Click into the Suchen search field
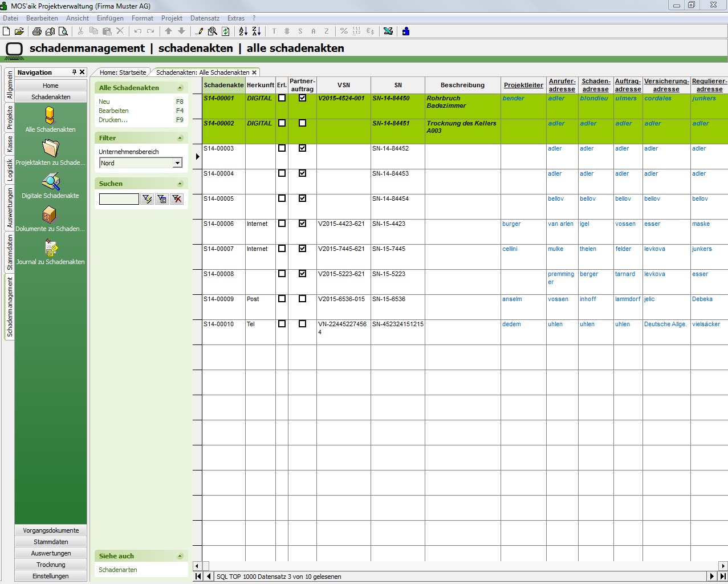This screenshot has width=728, height=584. (119, 199)
